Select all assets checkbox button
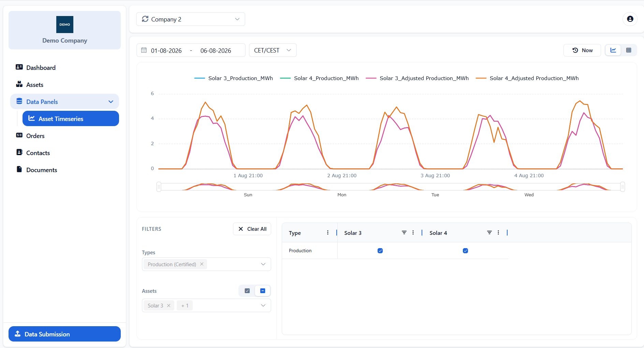 (247, 291)
